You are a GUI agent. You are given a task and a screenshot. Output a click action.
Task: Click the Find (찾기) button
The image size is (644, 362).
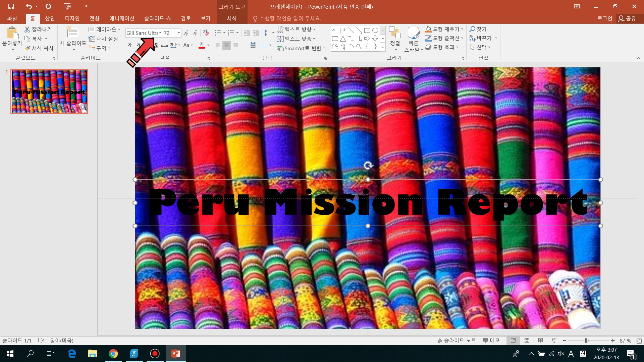click(x=478, y=29)
